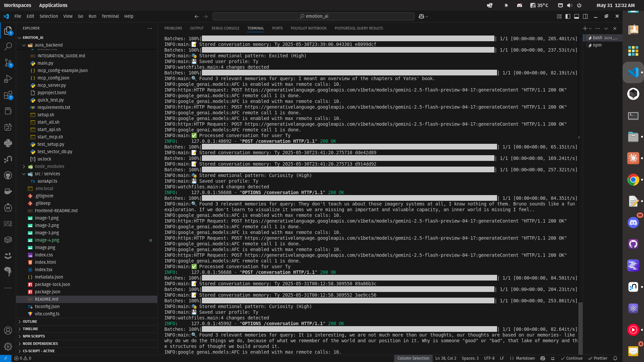Open Source Control view icon
Screen dimensions: 644x362
[8, 63]
